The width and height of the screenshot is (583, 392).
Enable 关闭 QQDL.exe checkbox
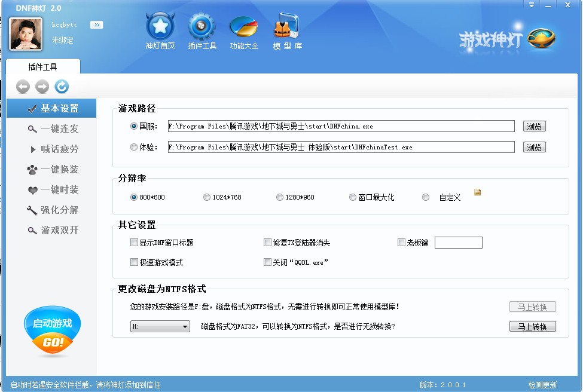[x=267, y=262]
